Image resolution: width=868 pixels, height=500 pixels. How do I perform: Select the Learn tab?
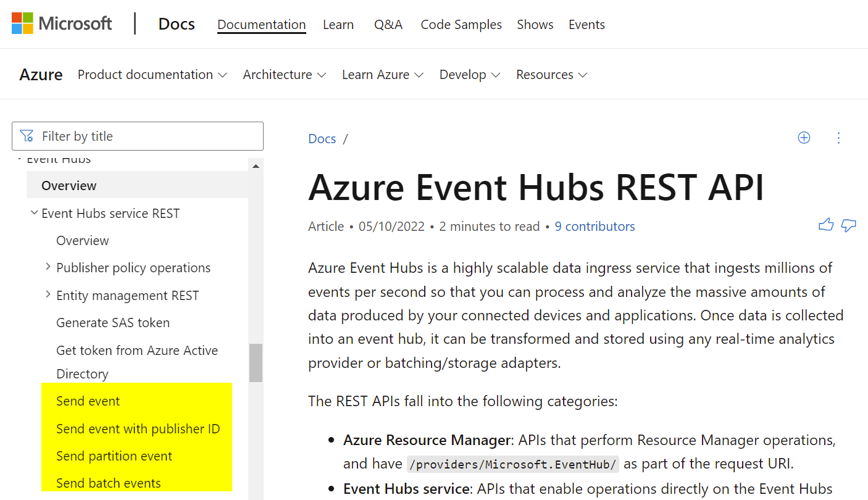click(x=338, y=25)
